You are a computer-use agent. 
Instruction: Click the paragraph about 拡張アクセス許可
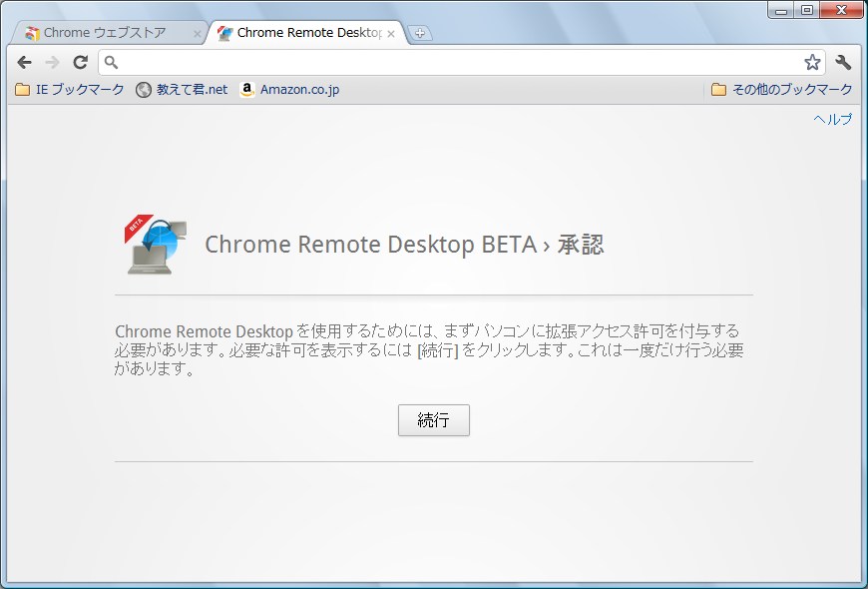click(429, 349)
